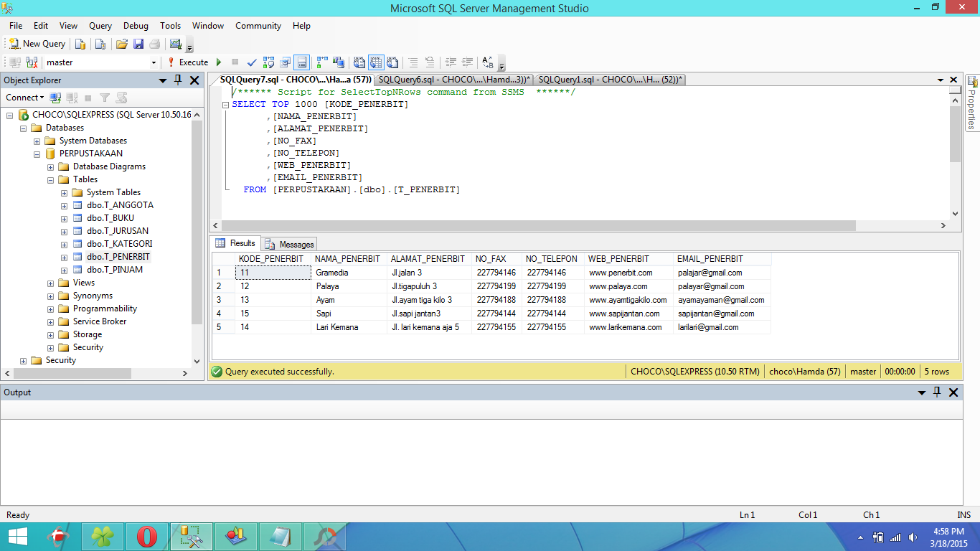Viewport: 980px width, 551px height.
Task: Click the New Query button
Action: tap(37, 44)
